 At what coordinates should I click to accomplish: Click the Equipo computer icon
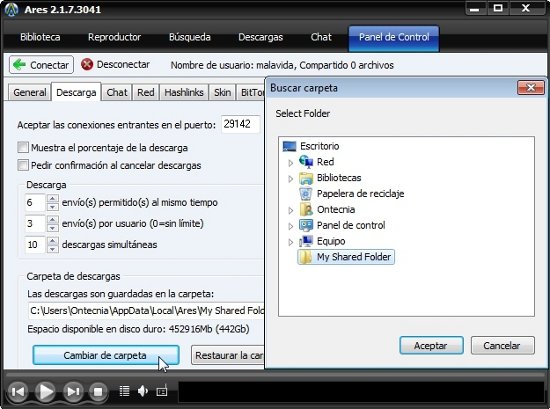(x=306, y=241)
